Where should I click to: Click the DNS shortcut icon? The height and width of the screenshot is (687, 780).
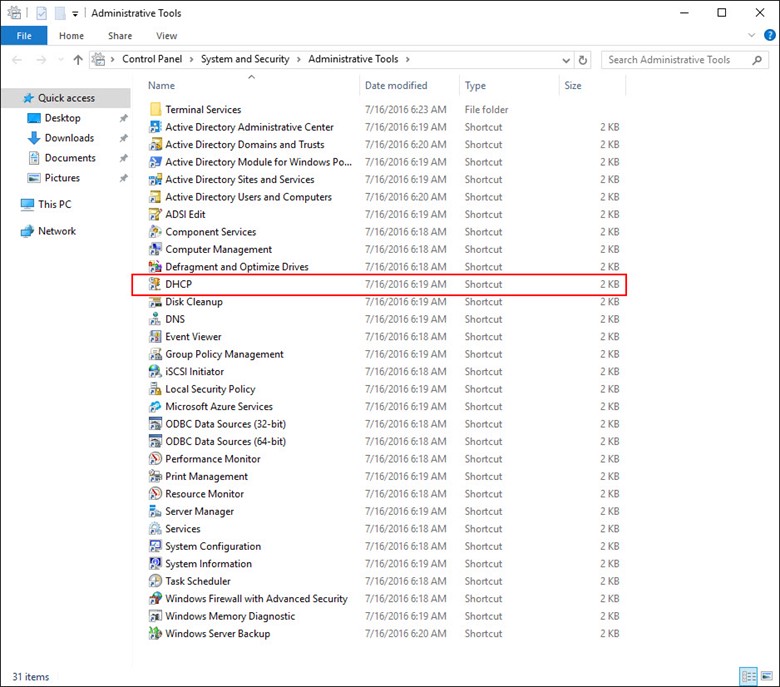pos(155,319)
